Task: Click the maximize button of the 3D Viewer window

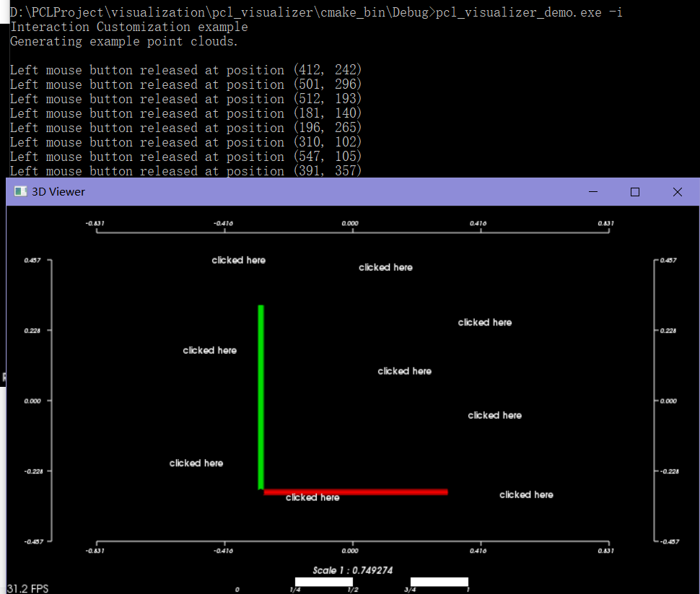Action: (634, 191)
